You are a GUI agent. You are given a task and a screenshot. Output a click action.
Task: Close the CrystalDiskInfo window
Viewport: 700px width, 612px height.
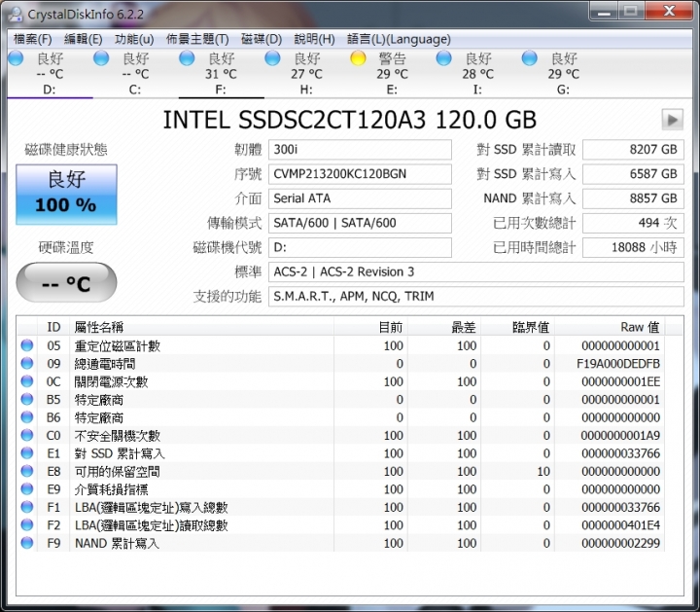pyautogui.click(x=670, y=12)
